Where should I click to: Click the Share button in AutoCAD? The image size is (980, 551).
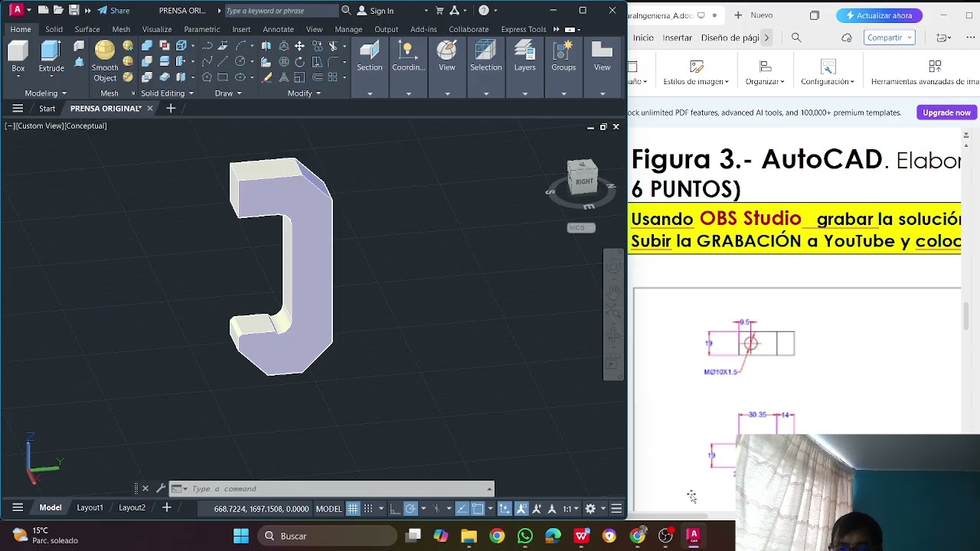[113, 11]
